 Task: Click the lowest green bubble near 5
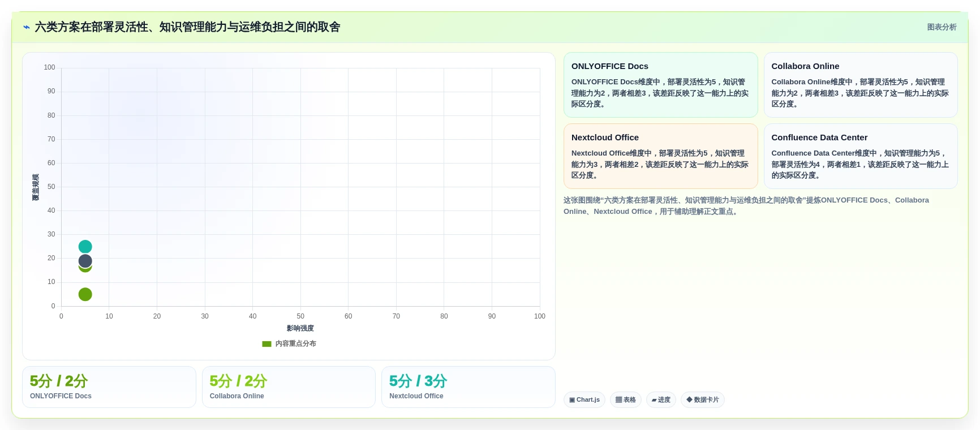tap(85, 294)
